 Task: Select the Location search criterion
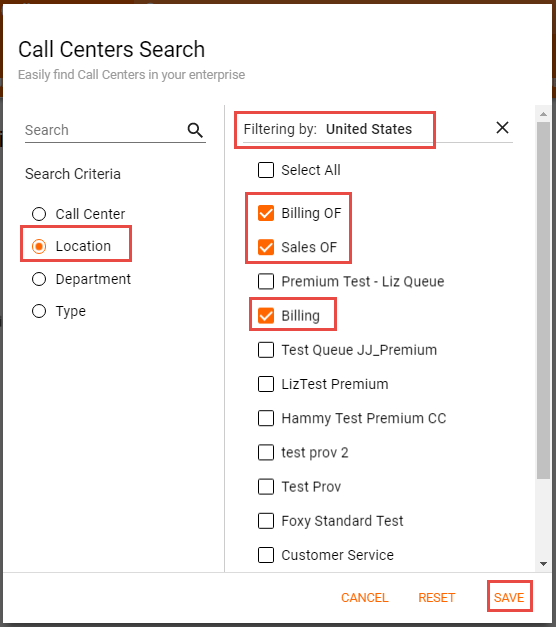coord(39,246)
